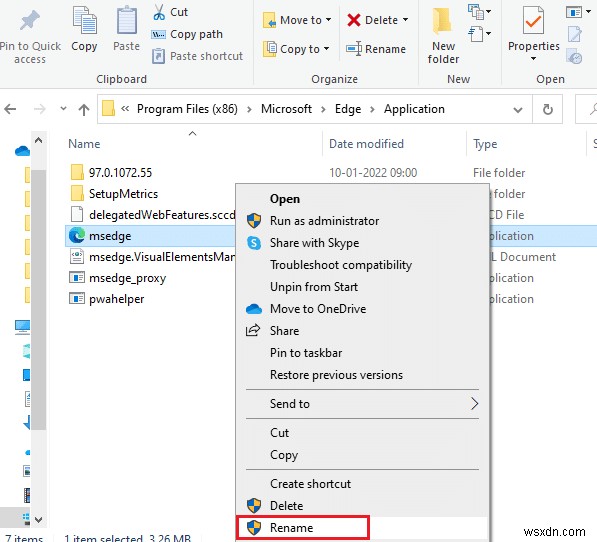Click Open in the context menu
597x542 pixels.
pos(285,199)
